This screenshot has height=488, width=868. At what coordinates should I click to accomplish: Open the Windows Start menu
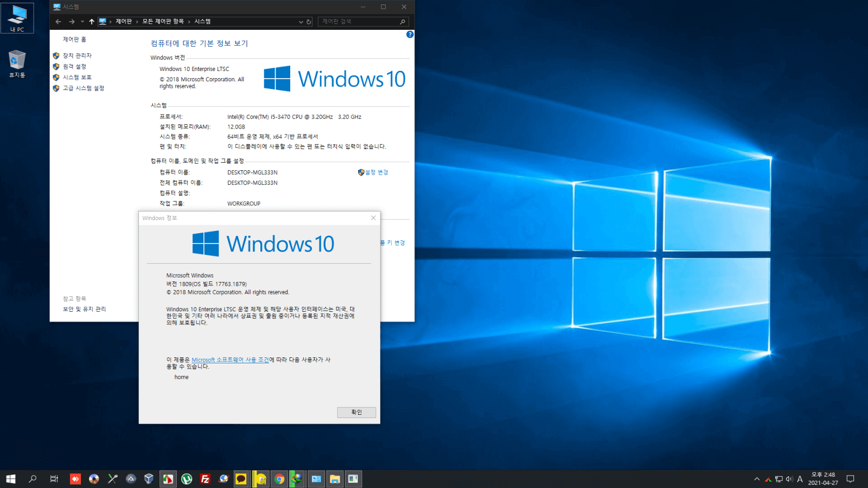(x=11, y=479)
